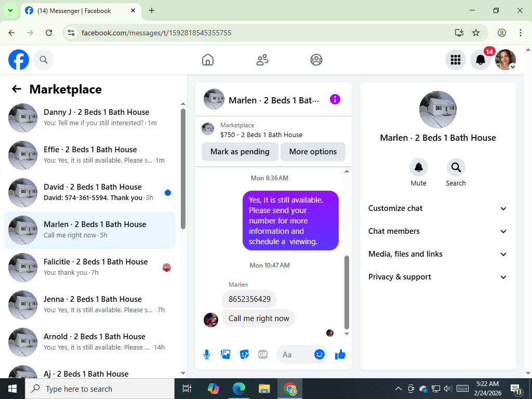This screenshot has height=399, width=532.
Task: Open the emoji picker smiley icon
Action: click(320, 354)
